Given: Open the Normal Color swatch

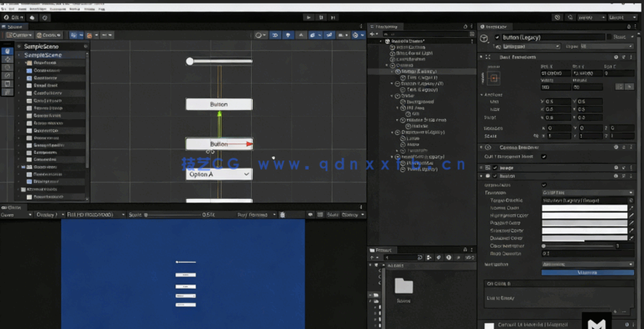Looking at the screenshot, I should click(584, 208).
